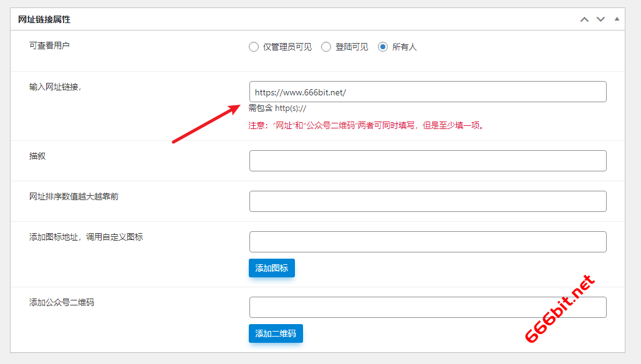The height and width of the screenshot is (364, 641).
Task: Click the 描叙 field label
Action: (x=37, y=156)
